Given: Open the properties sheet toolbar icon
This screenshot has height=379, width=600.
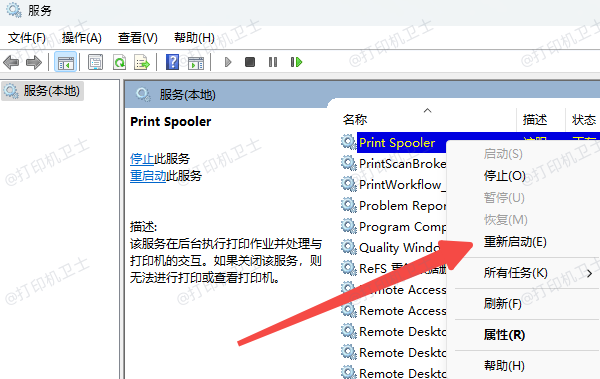Looking at the screenshot, I should [x=95, y=62].
